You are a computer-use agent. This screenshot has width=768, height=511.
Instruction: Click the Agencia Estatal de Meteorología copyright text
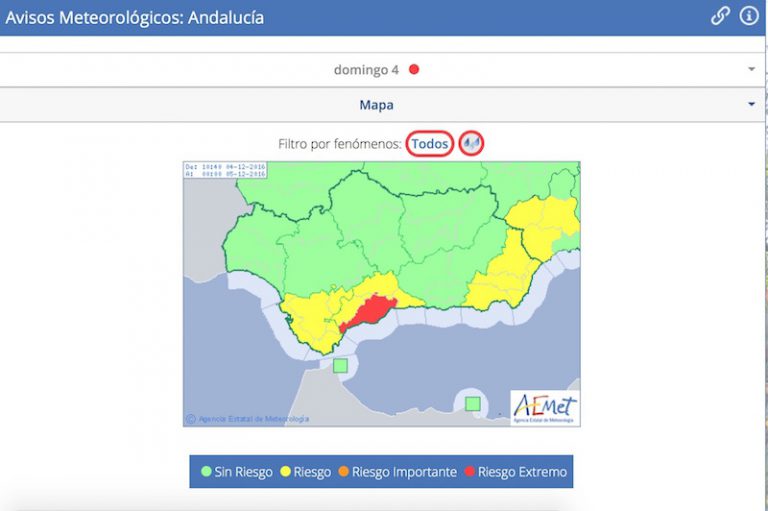click(x=252, y=419)
